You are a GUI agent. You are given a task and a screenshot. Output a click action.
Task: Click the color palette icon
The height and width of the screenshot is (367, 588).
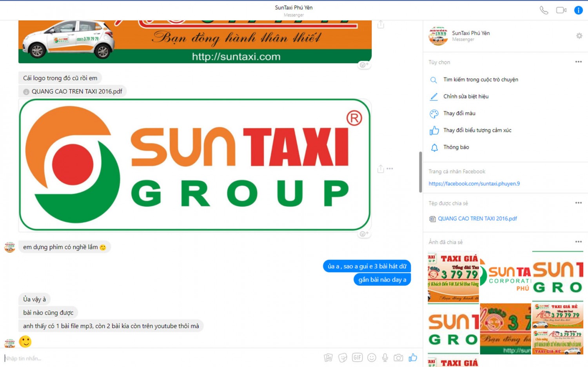coord(434,114)
